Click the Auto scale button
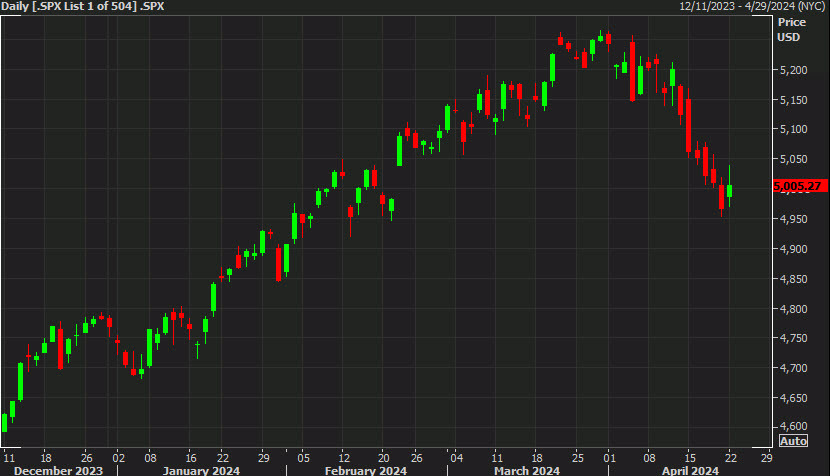The height and width of the screenshot is (476, 830). pyautogui.click(x=793, y=441)
